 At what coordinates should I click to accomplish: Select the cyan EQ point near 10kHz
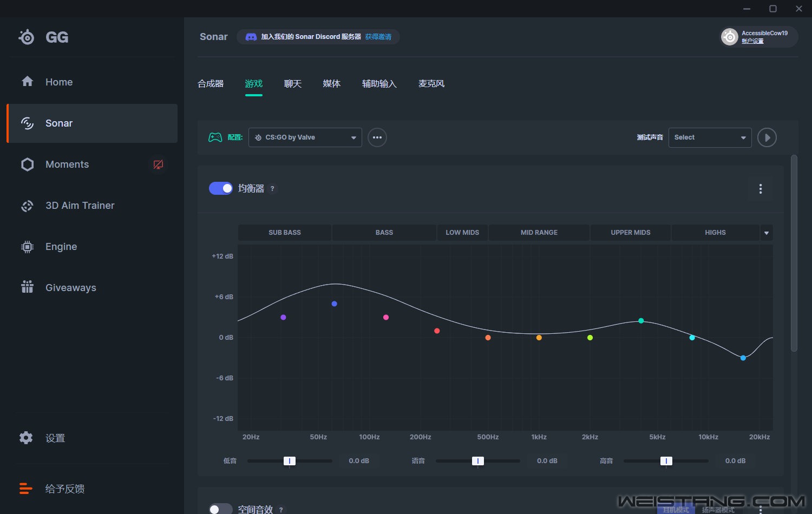[692, 338]
